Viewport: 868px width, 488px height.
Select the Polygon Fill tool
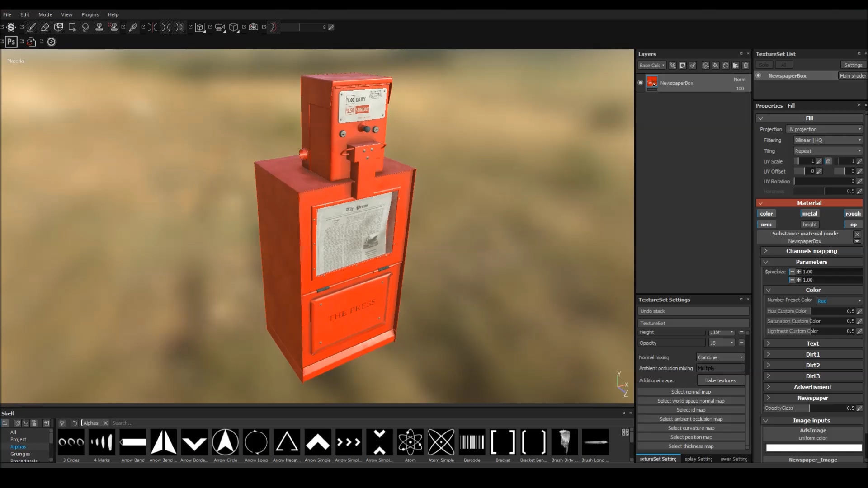(x=72, y=28)
